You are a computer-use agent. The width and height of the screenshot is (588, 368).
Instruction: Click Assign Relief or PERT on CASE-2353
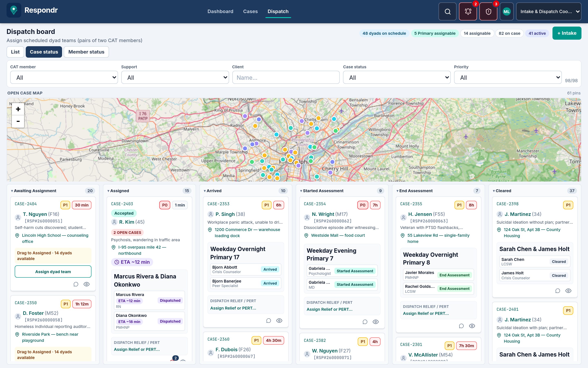pos(233,308)
